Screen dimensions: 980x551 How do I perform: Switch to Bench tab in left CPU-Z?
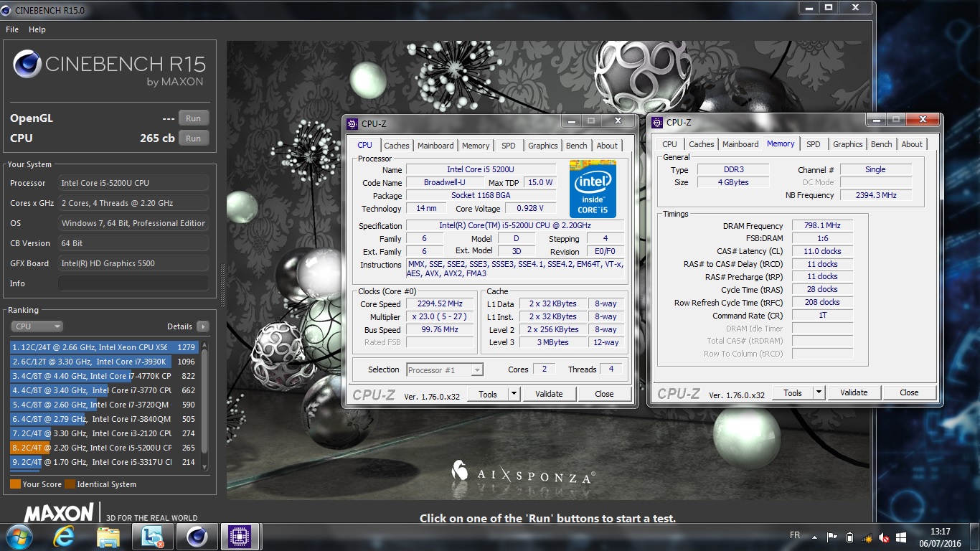tap(577, 146)
